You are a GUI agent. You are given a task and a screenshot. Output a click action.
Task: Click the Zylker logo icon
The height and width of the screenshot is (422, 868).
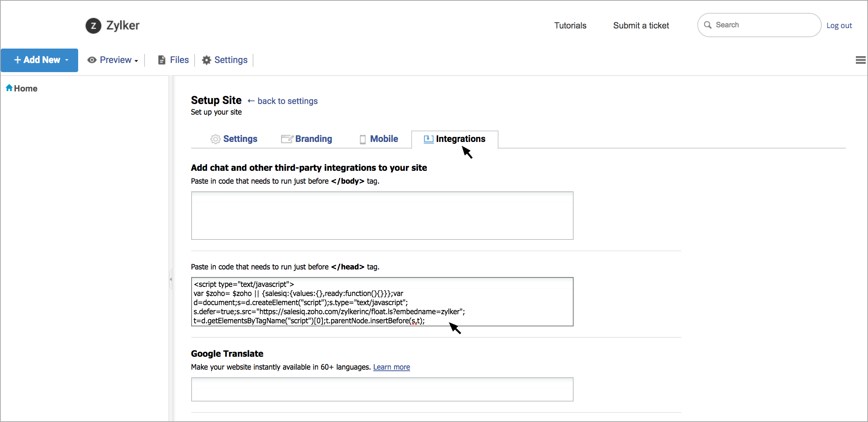tap(93, 26)
